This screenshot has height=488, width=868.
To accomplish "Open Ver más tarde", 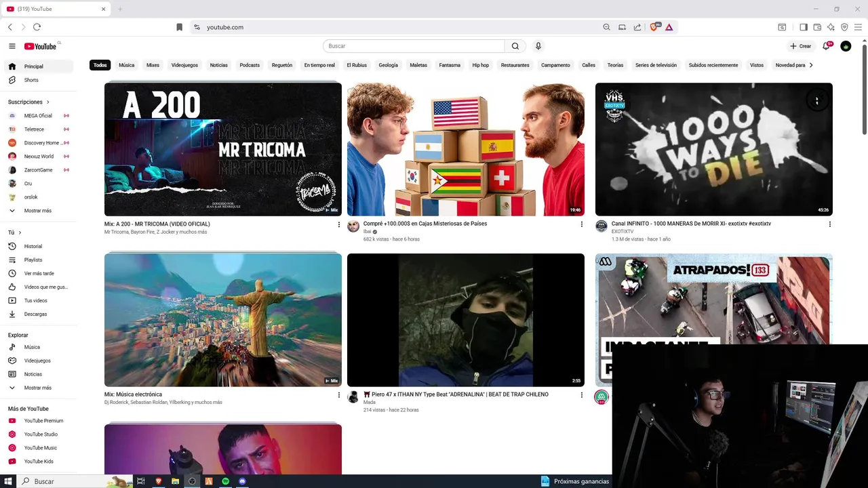I will [x=38, y=273].
